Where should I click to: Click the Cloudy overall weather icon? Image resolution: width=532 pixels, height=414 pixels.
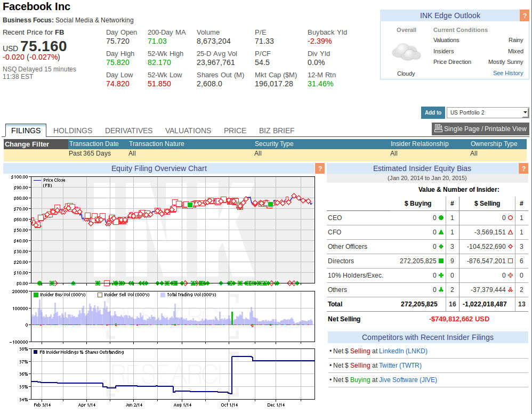[x=406, y=52]
